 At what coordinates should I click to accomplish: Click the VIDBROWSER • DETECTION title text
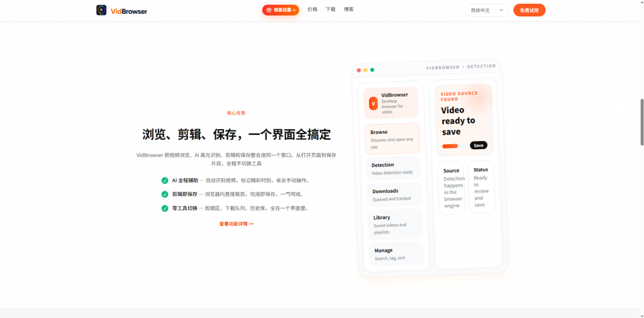pyautogui.click(x=461, y=67)
